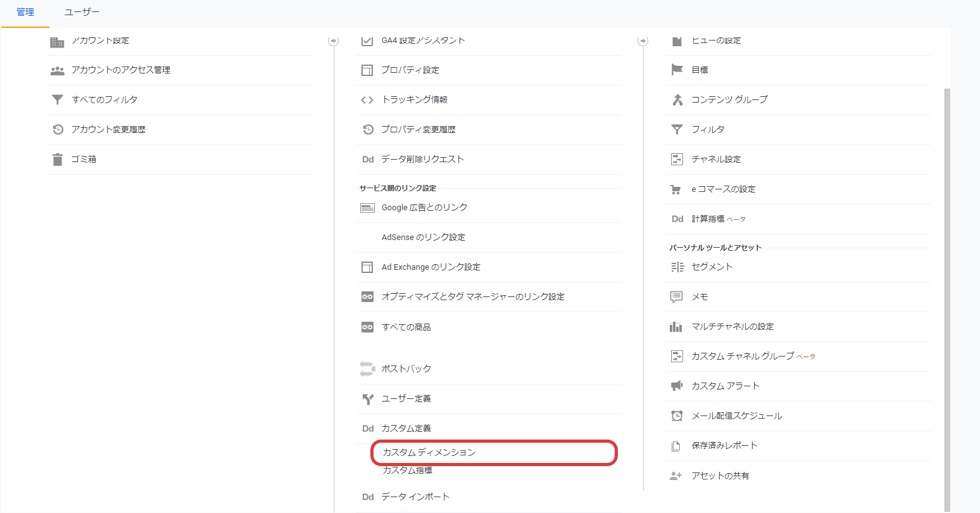Click the Dd icon beside データ インポート

point(368,497)
